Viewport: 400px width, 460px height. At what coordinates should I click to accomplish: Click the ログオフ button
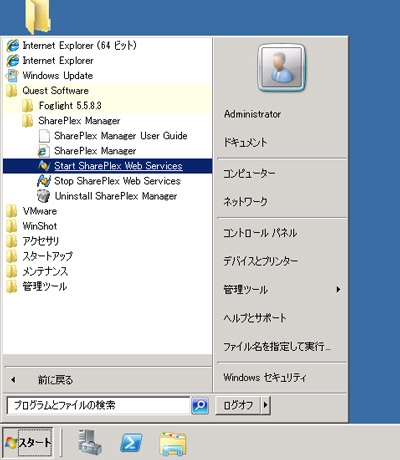pos(238,405)
